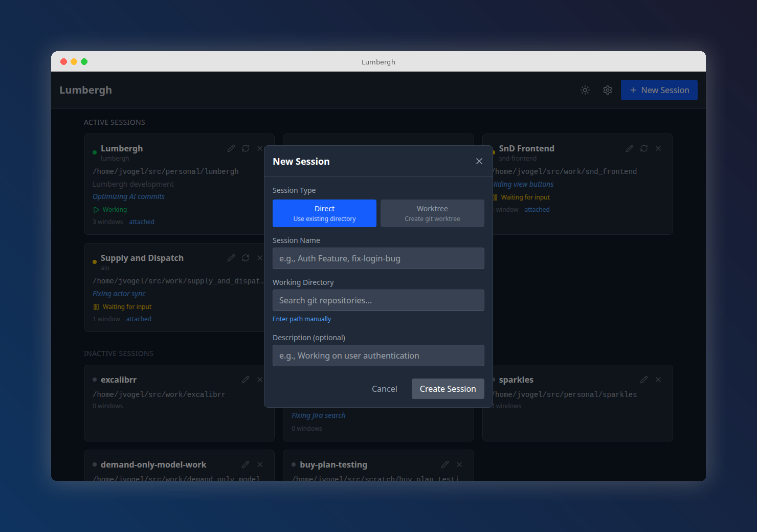Focus the Session Name input field
Image resolution: width=757 pixels, height=532 pixels.
pyautogui.click(x=378, y=258)
